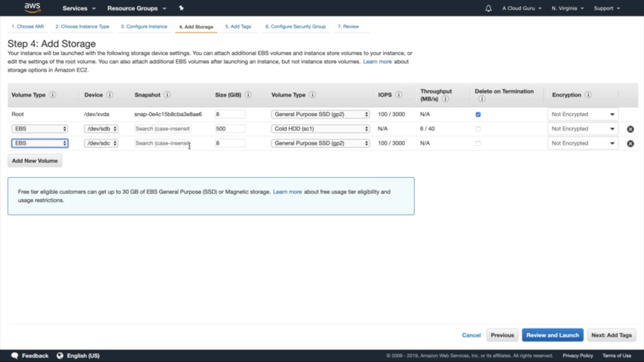Go to the 5. Add Tags step
Screen dimensions: 644x362
tap(238, 27)
